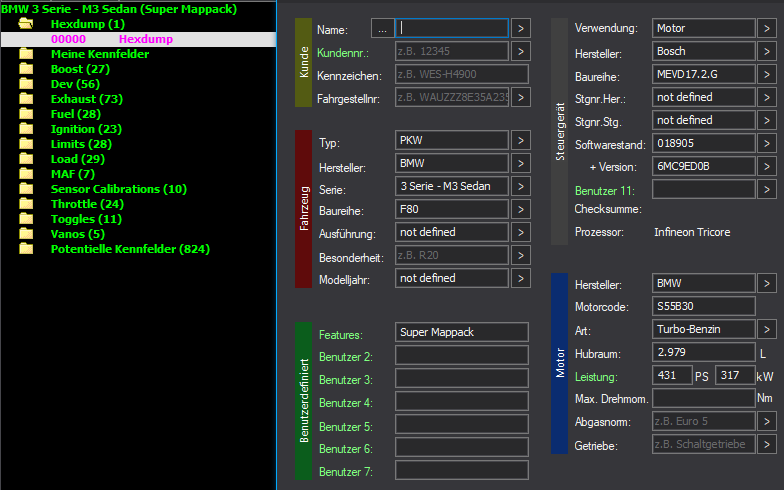Click the Features field with Super Mappack
This screenshot has width=784, height=490.
(x=462, y=332)
